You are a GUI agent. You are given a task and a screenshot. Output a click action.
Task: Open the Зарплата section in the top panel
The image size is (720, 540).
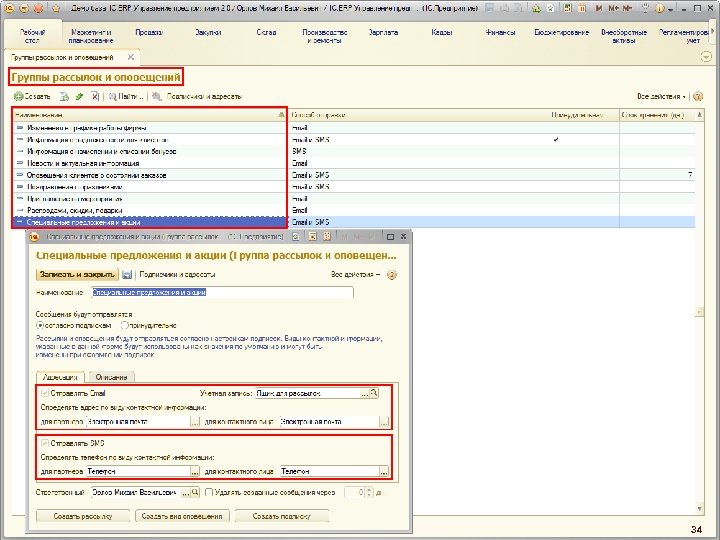coord(382,34)
